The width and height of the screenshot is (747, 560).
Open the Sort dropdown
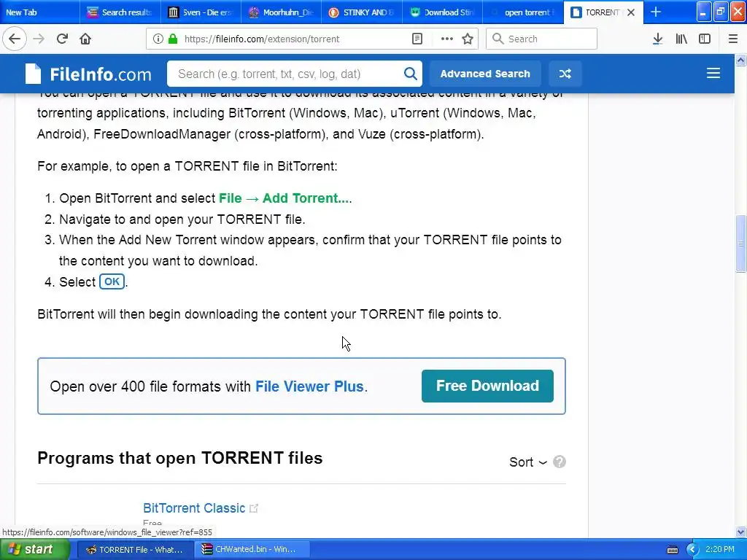click(528, 462)
